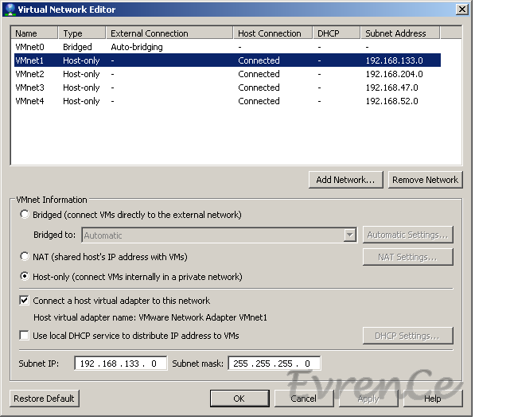Click inside the Subnet mask field
Viewport: 510px width, 420px height.
point(274,364)
